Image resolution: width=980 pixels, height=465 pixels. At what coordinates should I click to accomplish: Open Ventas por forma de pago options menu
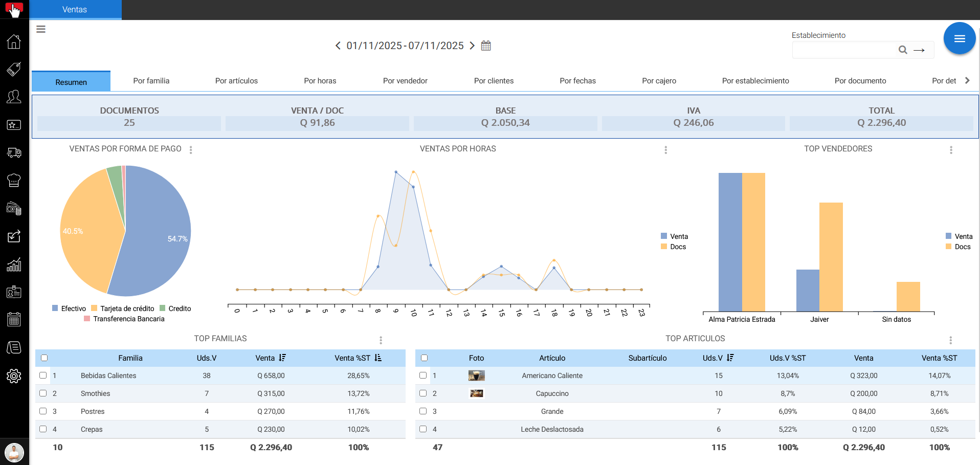tap(191, 150)
